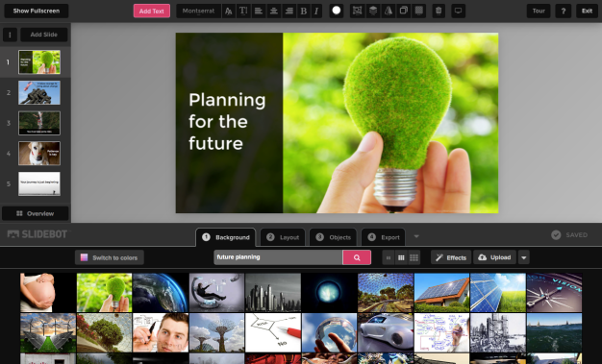
Task: Choose the silver concept car image
Action: click(386, 332)
